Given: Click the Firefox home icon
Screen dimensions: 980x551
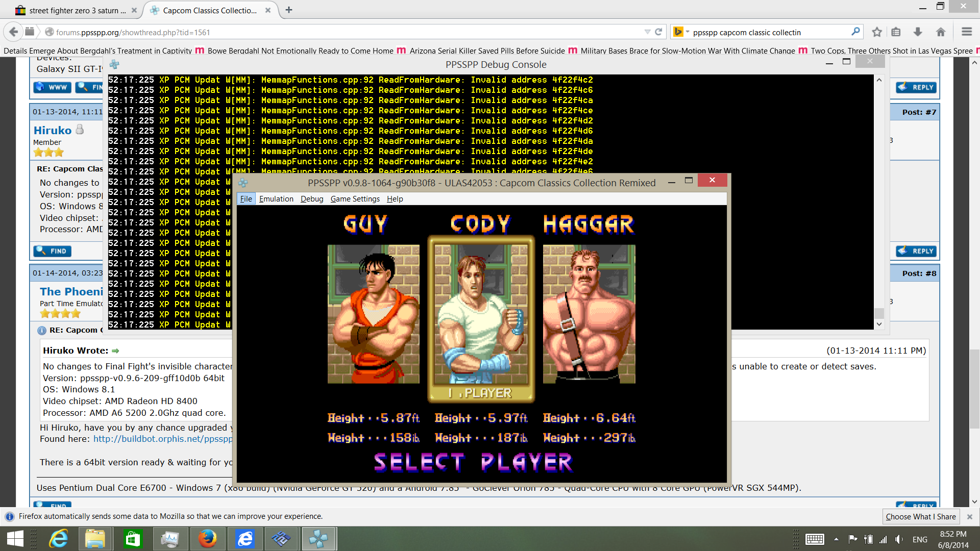Looking at the screenshot, I should point(941,32).
